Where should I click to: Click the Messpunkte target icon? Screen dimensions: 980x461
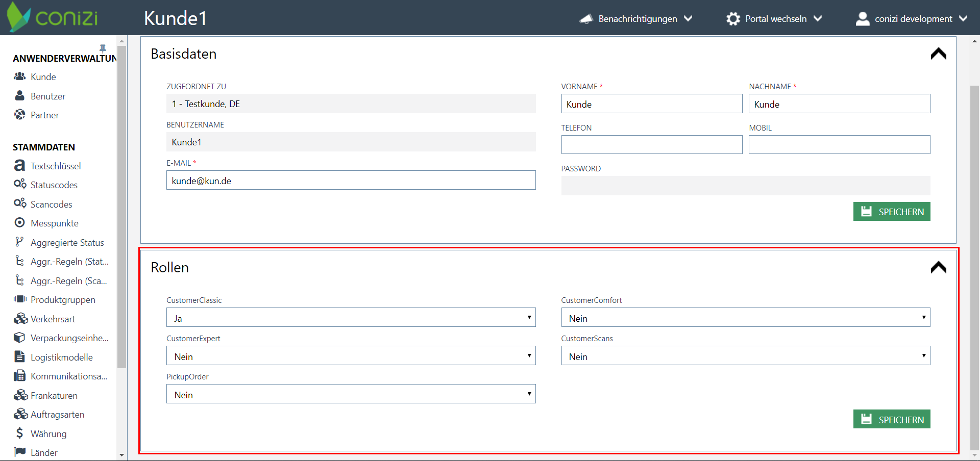pyautogui.click(x=20, y=223)
